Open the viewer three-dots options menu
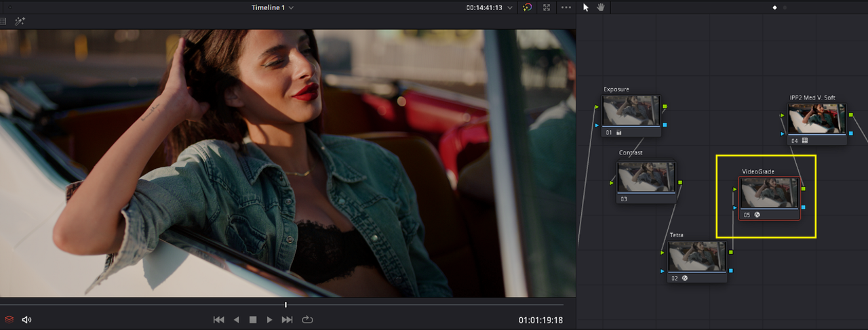This screenshot has width=868, height=330. 566,7
